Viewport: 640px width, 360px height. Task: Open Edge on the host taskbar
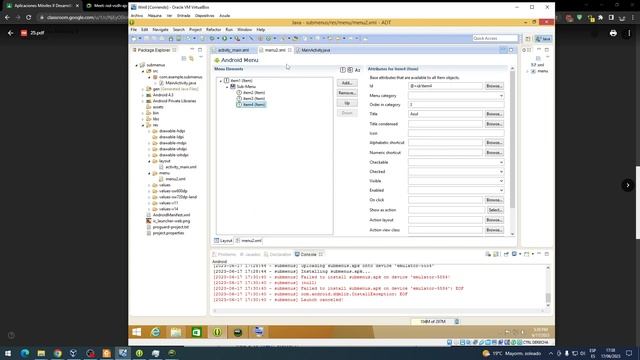pos(24,353)
